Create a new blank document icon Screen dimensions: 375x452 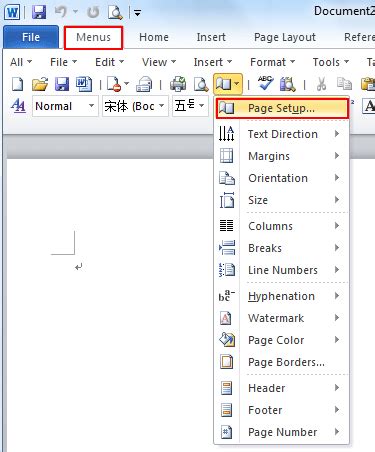click(17, 84)
